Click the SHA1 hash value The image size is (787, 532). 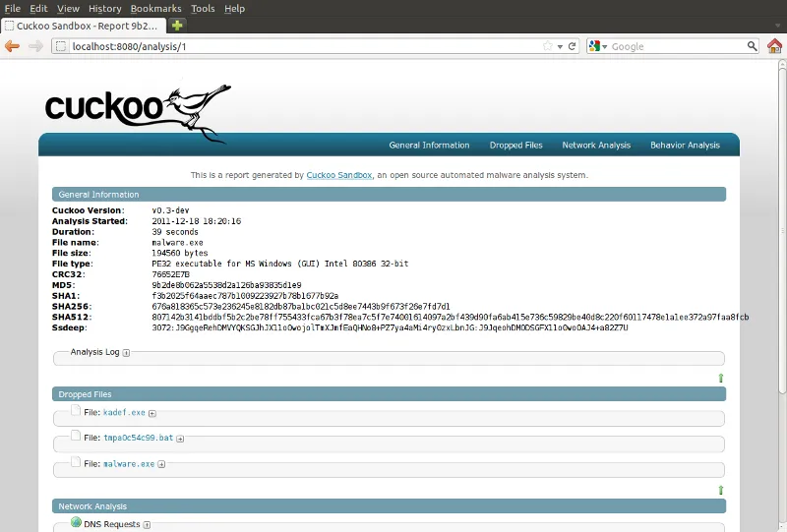click(245, 296)
